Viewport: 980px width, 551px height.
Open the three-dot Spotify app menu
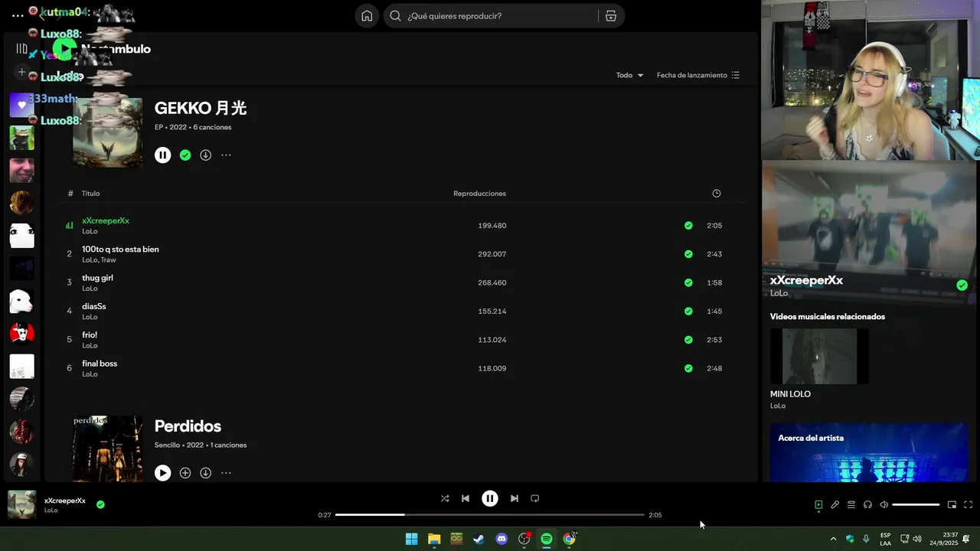click(x=18, y=15)
